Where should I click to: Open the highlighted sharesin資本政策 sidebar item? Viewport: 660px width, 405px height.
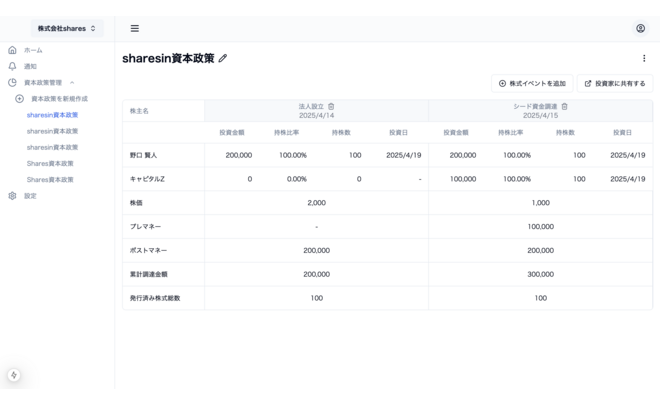52,115
